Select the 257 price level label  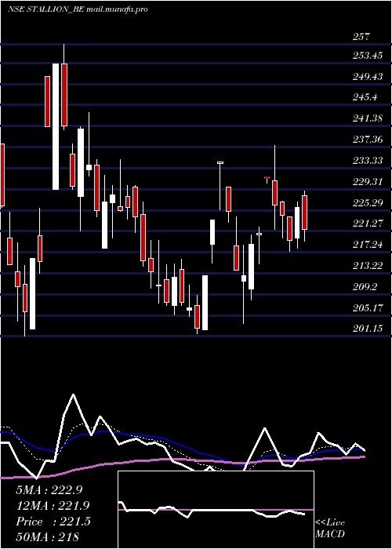(361, 36)
